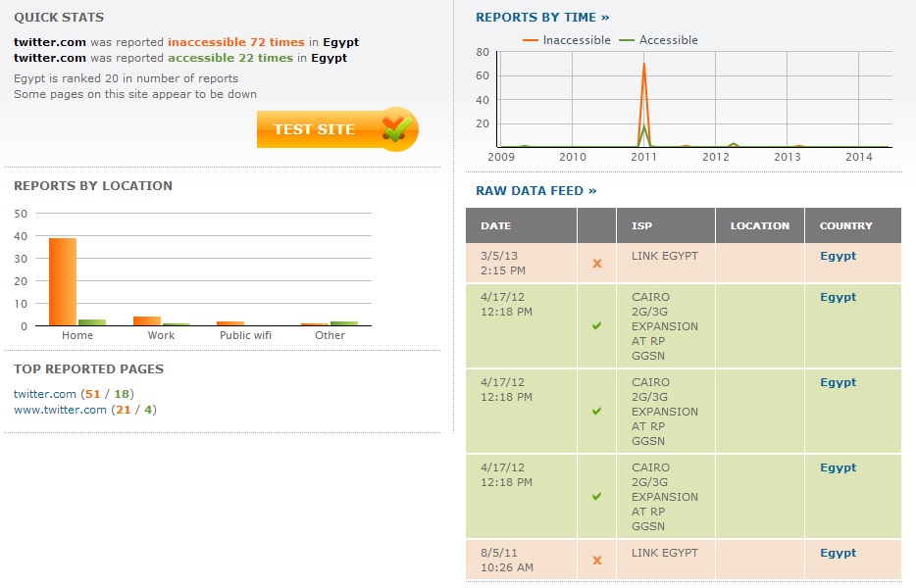This screenshot has width=916, height=588.
Task: Click the orange Home bar in location chart
Action: pos(63,282)
